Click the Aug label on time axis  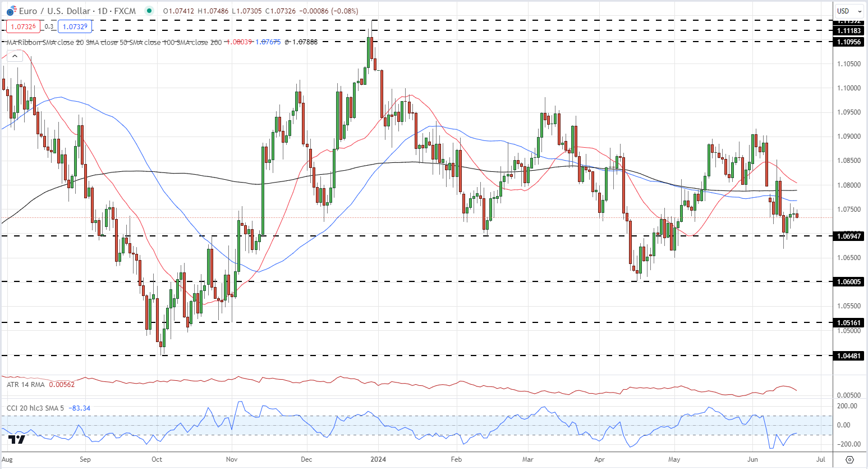7,459
